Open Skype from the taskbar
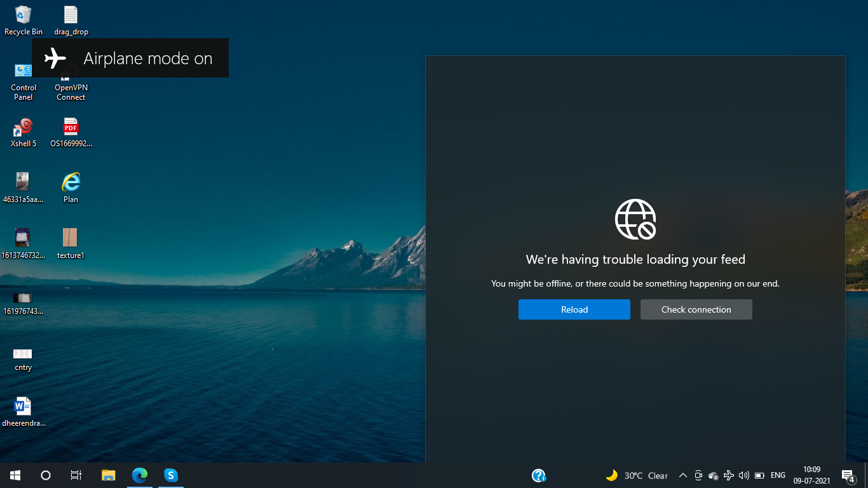The width and height of the screenshot is (868, 488). pyautogui.click(x=170, y=475)
